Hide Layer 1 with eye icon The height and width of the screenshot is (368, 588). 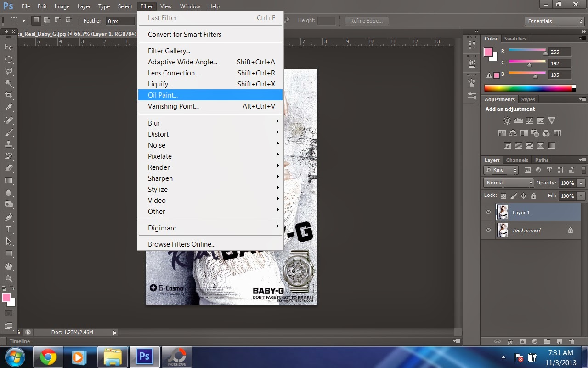[x=488, y=213]
